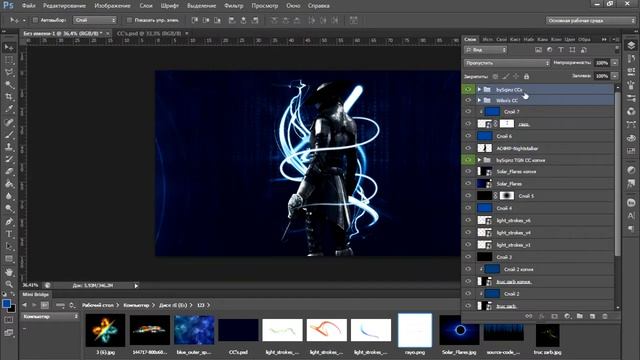Open the Заливка fill arrow

pos(614,76)
